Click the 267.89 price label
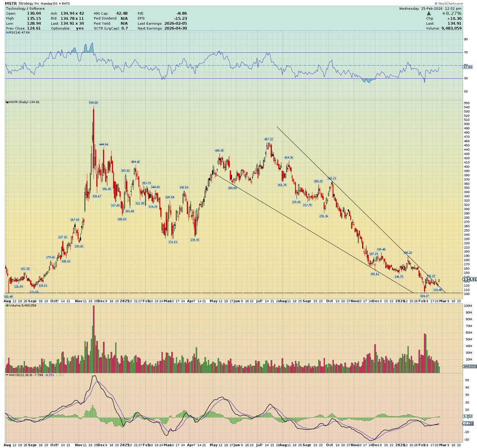Image resolution: width=477 pixels, height=448 pixels. point(75,220)
